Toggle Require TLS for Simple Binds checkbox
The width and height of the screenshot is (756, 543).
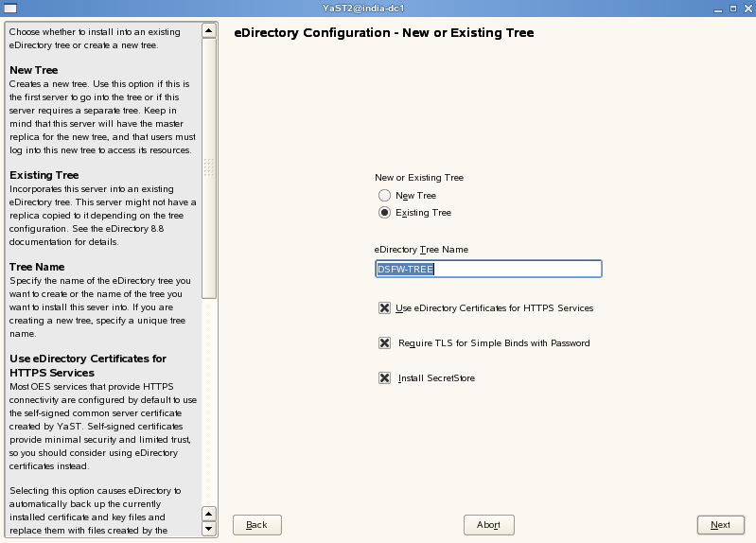[x=384, y=342]
